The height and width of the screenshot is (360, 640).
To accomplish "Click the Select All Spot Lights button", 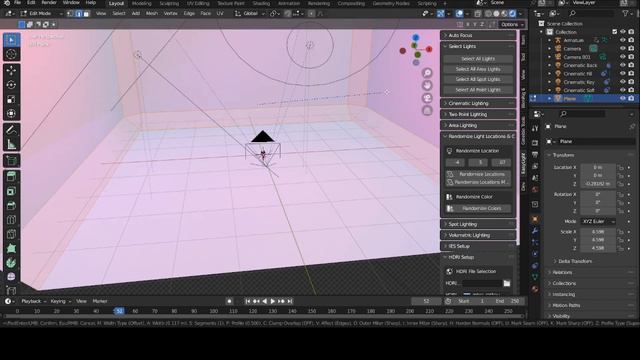I will (478, 79).
